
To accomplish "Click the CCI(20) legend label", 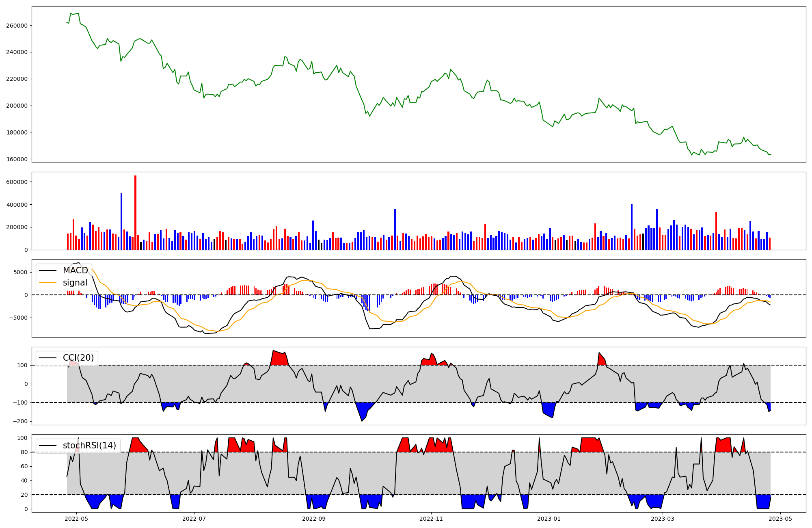I will coord(78,358).
